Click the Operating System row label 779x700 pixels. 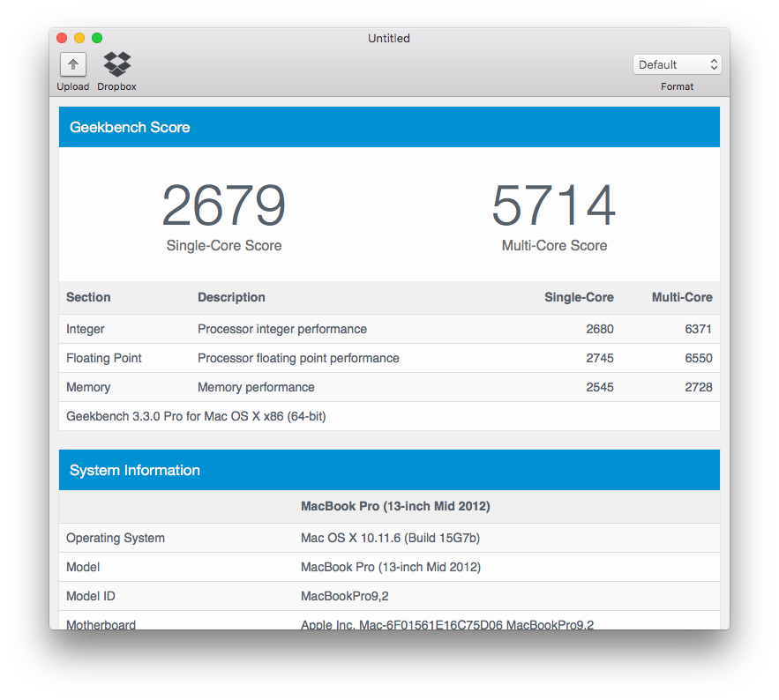[116, 538]
